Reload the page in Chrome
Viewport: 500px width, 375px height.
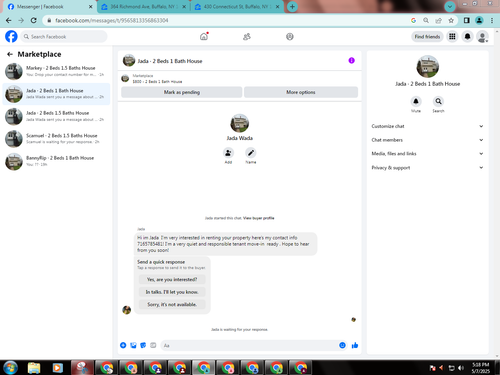click(34, 20)
